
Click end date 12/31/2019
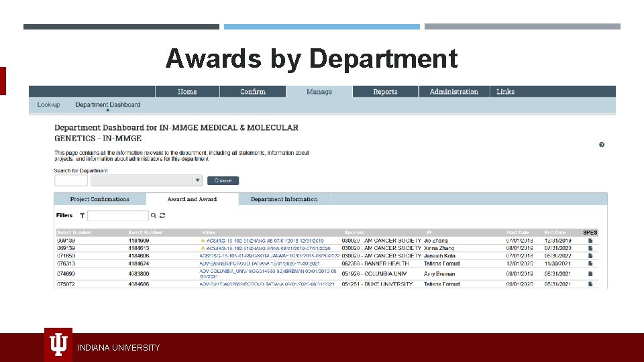[557, 241]
